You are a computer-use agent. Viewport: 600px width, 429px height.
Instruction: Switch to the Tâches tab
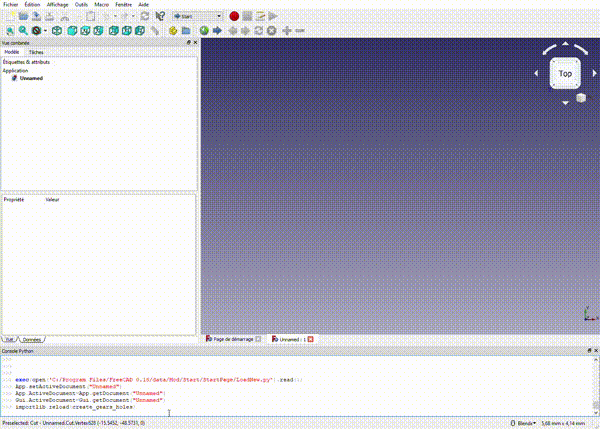point(36,52)
